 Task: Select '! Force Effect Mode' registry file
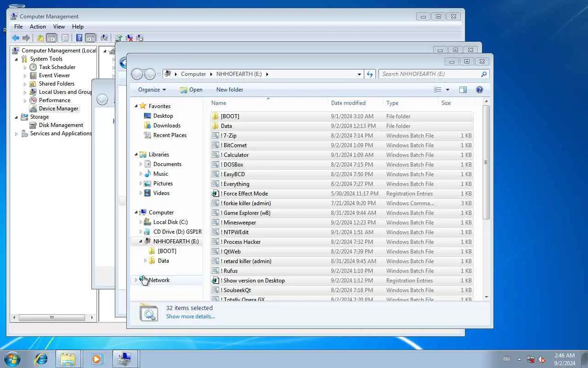tap(342, 194)
